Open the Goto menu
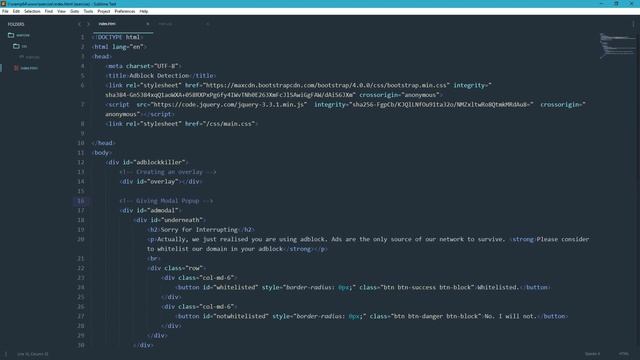The image size is (640, 360). [x=74, y=11]
